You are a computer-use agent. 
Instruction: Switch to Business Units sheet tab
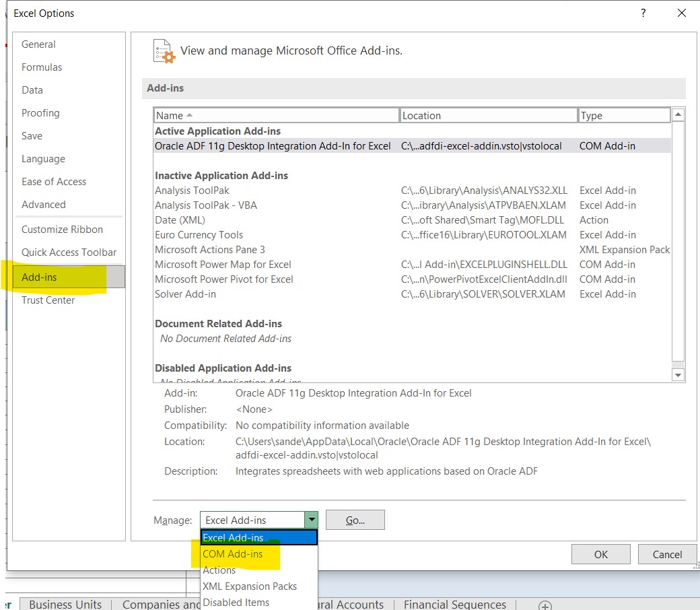65,604
